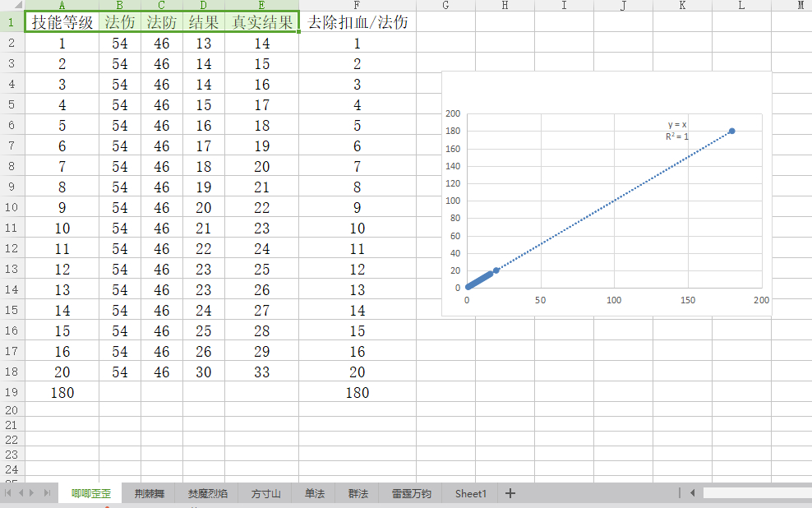Click the previous sheet arrow
812x508 pixels.
pos(21,493)
